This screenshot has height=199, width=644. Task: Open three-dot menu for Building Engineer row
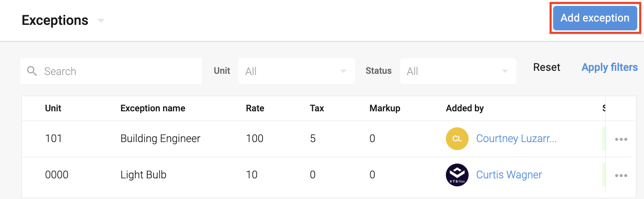tap(621, 139)
